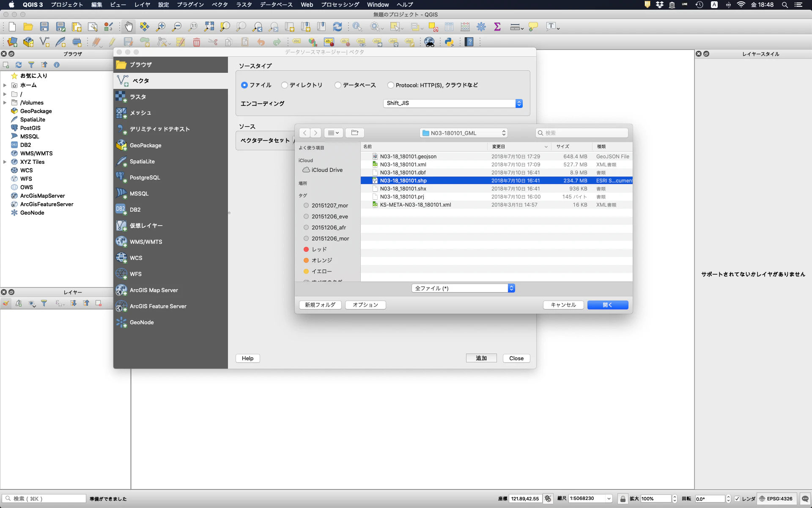This screenshot has height=508, width=812.
Task: Click the Add button in data source manager
Action: click(481, 358)
